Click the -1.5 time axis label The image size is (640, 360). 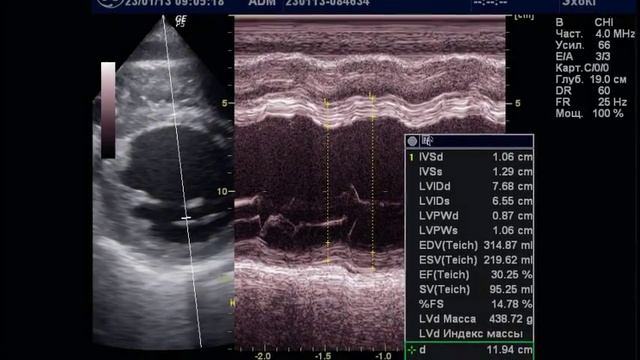[323, 356]
